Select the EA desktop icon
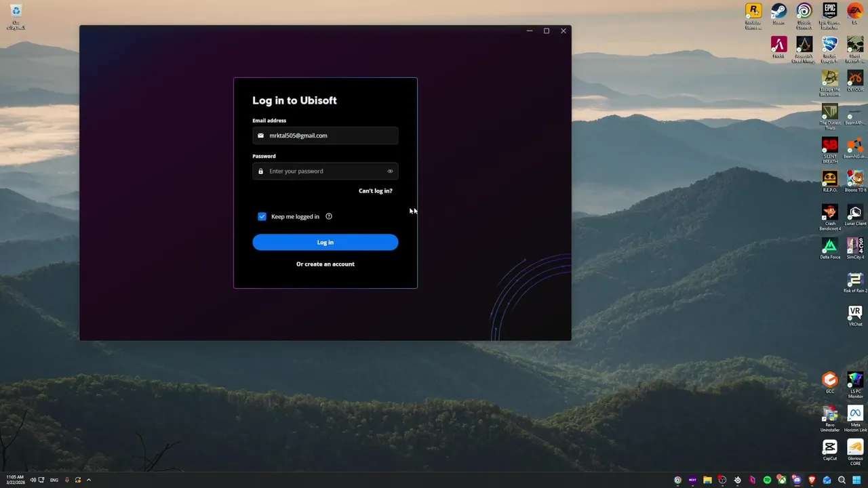The image size is (868, 488). click(x=855, y=15)
